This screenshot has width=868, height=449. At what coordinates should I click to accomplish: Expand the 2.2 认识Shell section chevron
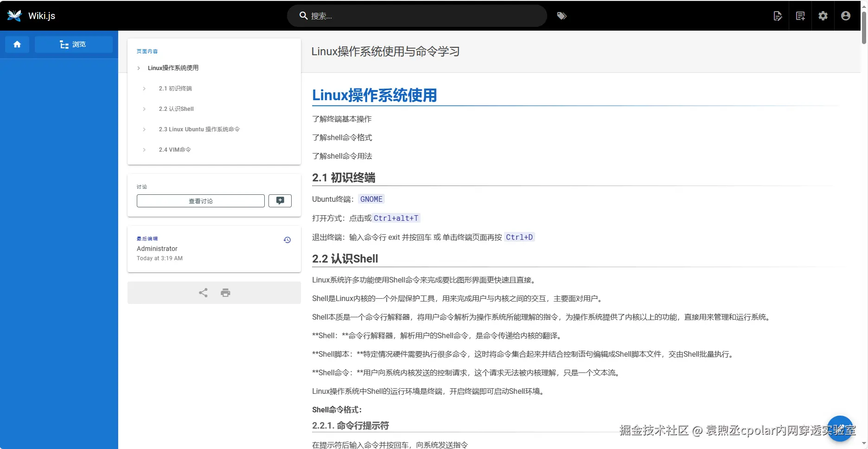tap(144, 109)
